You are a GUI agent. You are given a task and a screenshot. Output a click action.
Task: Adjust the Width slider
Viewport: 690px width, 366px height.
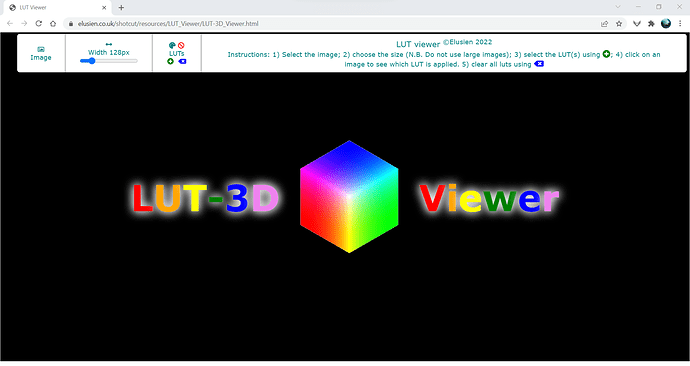click(109, 61)
